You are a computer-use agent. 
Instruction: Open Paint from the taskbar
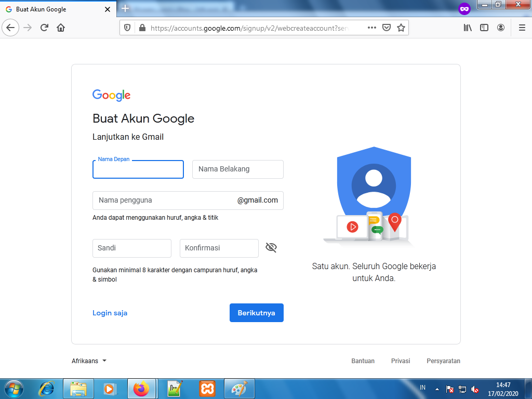[240, 389]
